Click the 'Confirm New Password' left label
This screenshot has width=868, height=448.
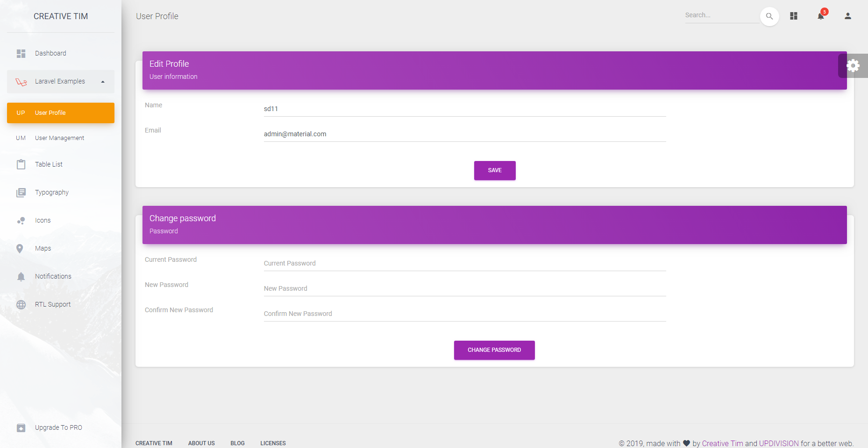tap(179, 310)
